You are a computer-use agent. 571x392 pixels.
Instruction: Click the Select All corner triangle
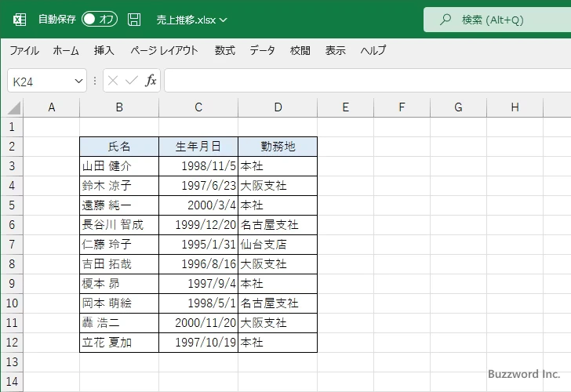coord(13,107)
